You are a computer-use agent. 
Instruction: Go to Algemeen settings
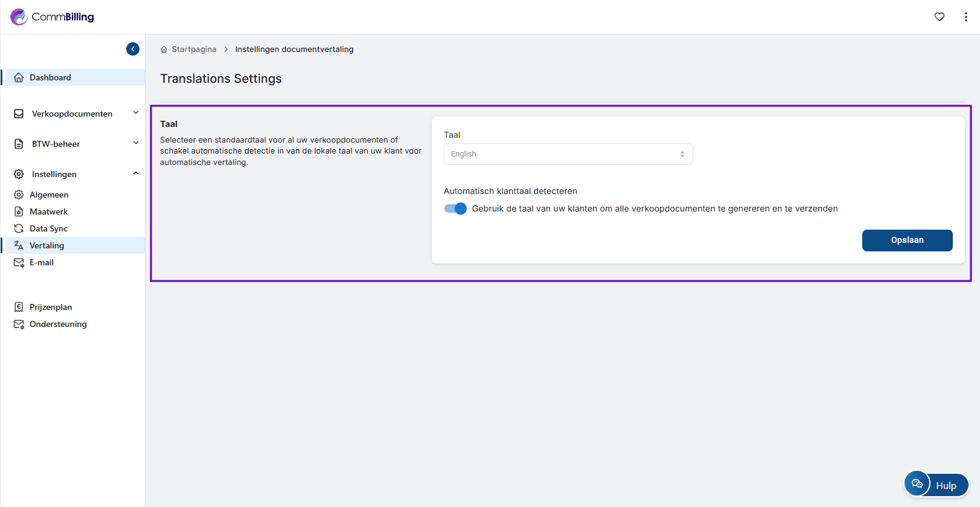49,195
